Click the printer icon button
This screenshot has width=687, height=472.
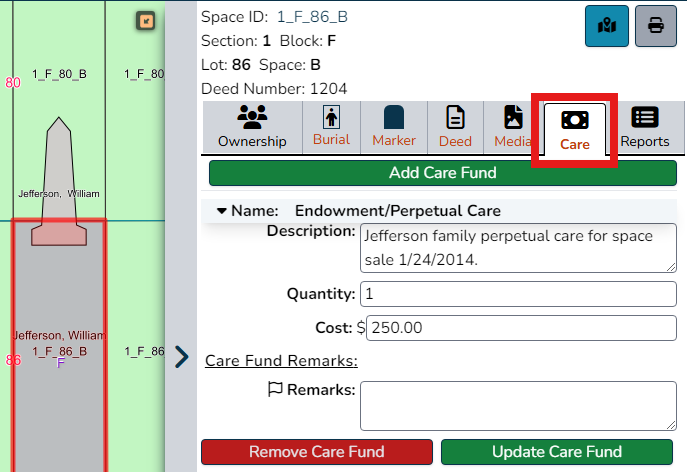click(x=656, y=26)
